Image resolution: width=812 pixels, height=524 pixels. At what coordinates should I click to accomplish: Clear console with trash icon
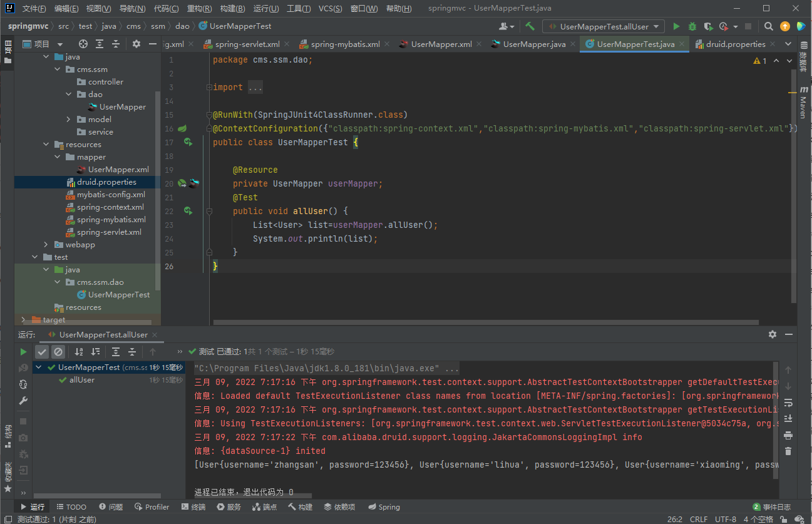coord(788,451)
